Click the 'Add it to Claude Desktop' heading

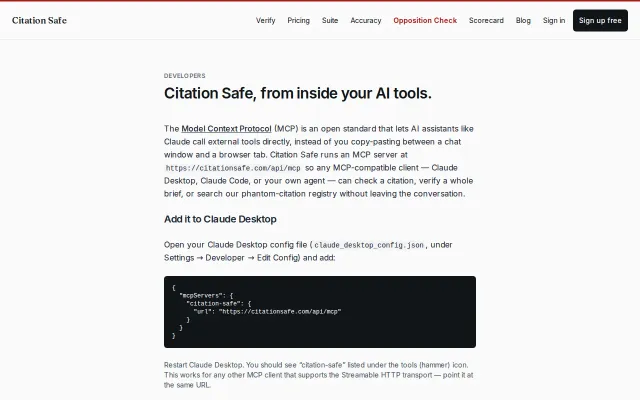point(220,219)
